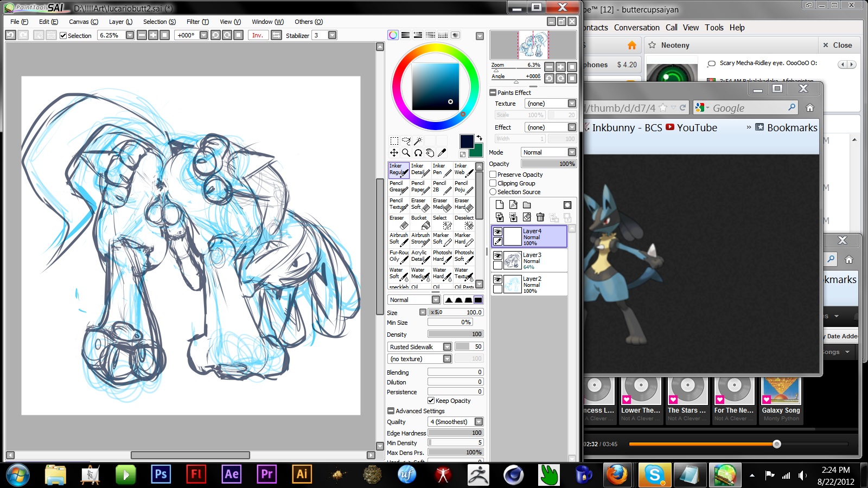Open the canvas zoom percentage dropdown
This screenshot has width=868, height=488.
(x=130, y=35)
